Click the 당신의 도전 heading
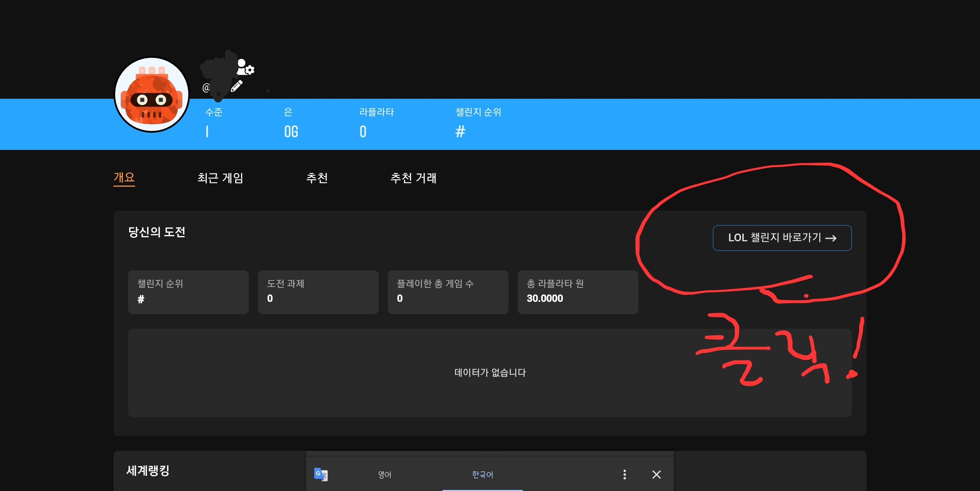 pos(157,232)
